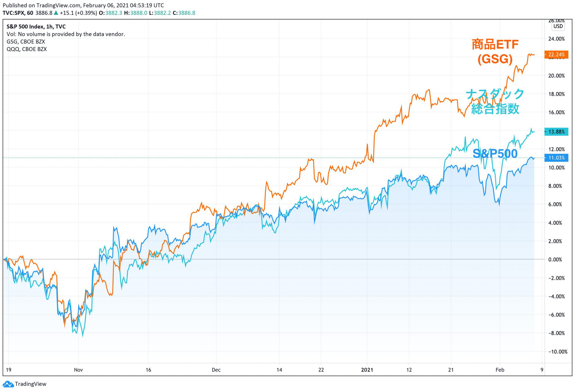Image resolution: width=575 pixels, height=392 pixels.
Task: Click the TVC:SPX, 60 ticker header
Action: [18, 13]
